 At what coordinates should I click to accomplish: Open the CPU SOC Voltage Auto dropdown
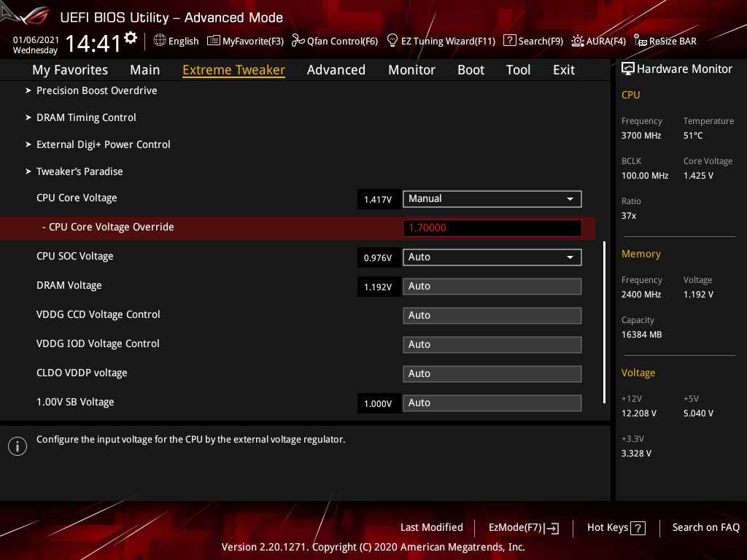[x=492, y=257]
